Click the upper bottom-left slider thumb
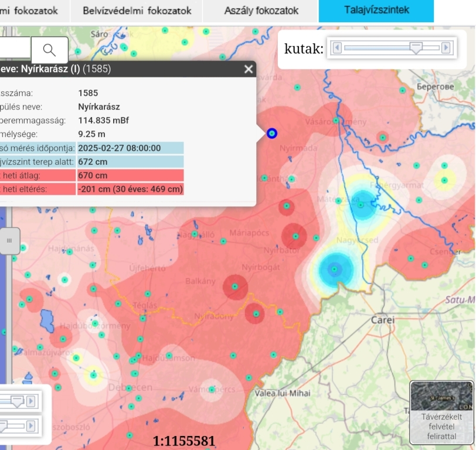 pos(17,401)
